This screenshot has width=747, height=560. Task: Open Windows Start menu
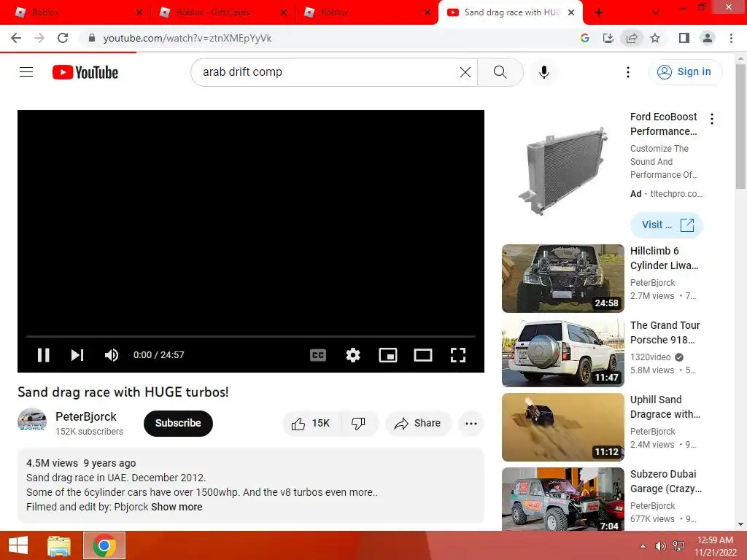click(x=18, y=545)
